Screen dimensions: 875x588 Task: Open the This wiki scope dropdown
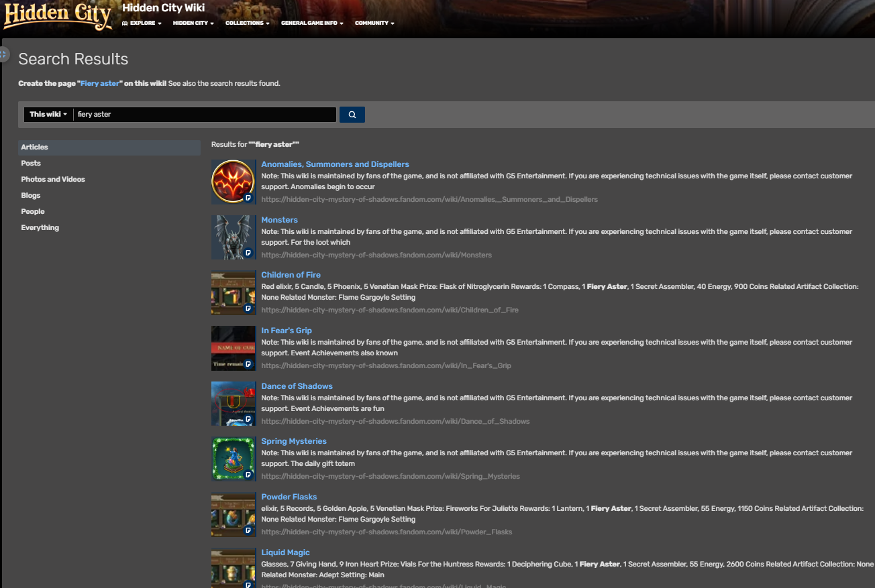click(x=48, y=115)
